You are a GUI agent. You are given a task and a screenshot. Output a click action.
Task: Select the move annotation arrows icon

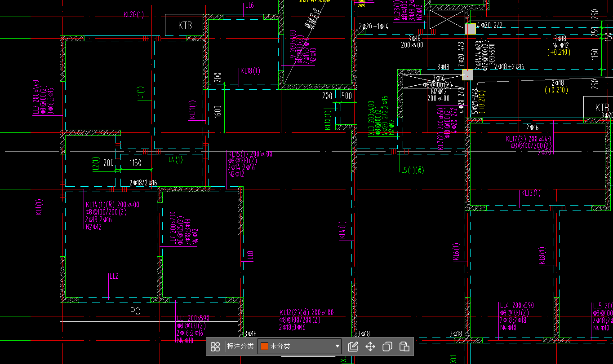370,346
